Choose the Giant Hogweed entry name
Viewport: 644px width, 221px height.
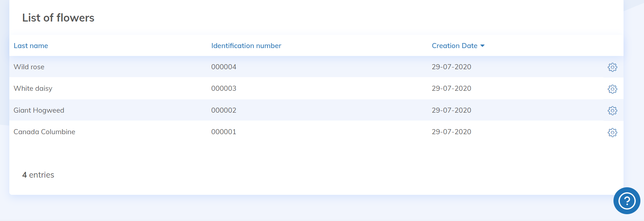pyautogui.click(x=39, y=110)
